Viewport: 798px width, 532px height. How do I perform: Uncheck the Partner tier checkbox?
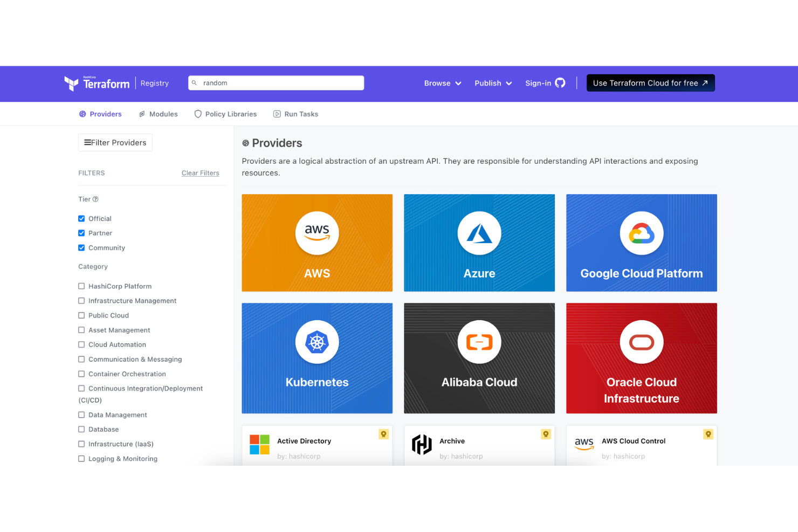point(81,233)
